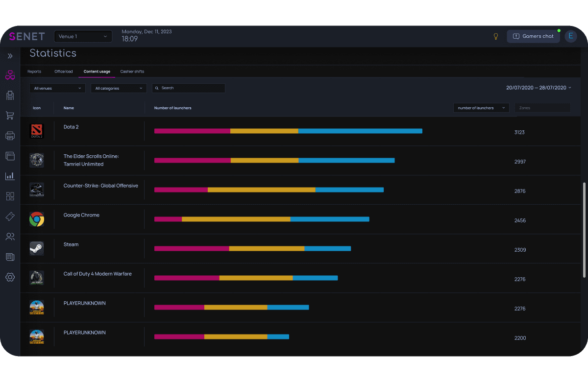588x383 pixels.
Task: Open the settings gear icon
Action: [x=10, y=277]
